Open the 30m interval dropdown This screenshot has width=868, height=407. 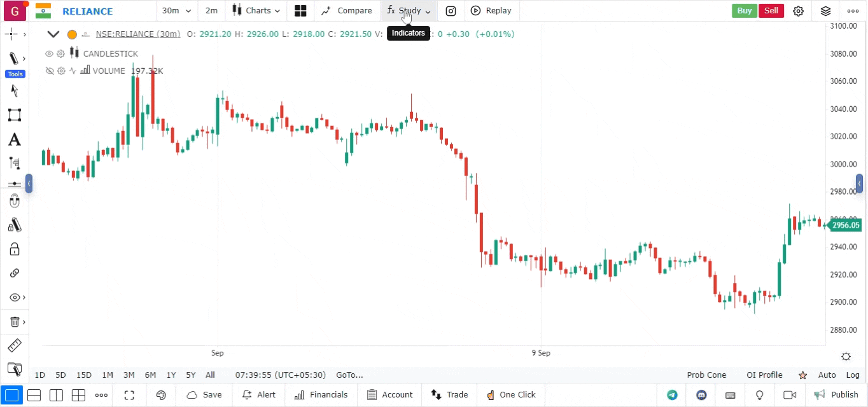[176, 11]
